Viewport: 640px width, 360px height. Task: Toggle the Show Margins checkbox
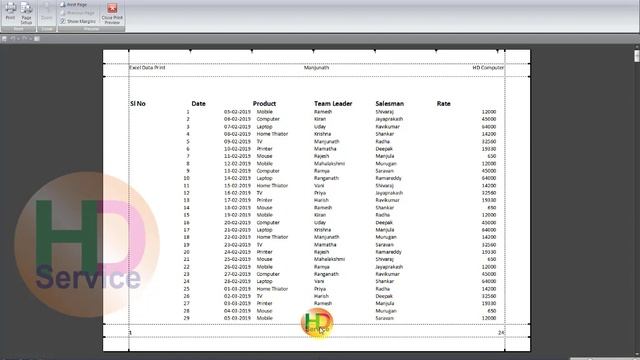pos(62,21)
